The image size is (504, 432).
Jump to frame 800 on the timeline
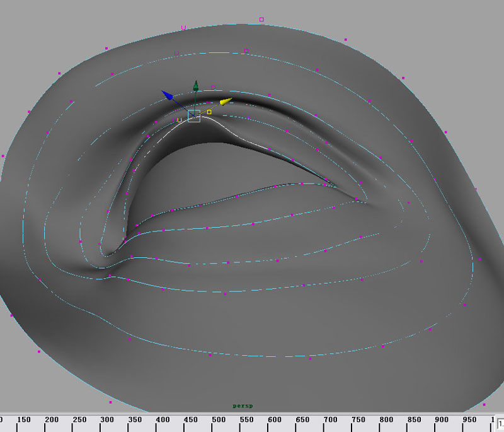[x=386, y=420]
